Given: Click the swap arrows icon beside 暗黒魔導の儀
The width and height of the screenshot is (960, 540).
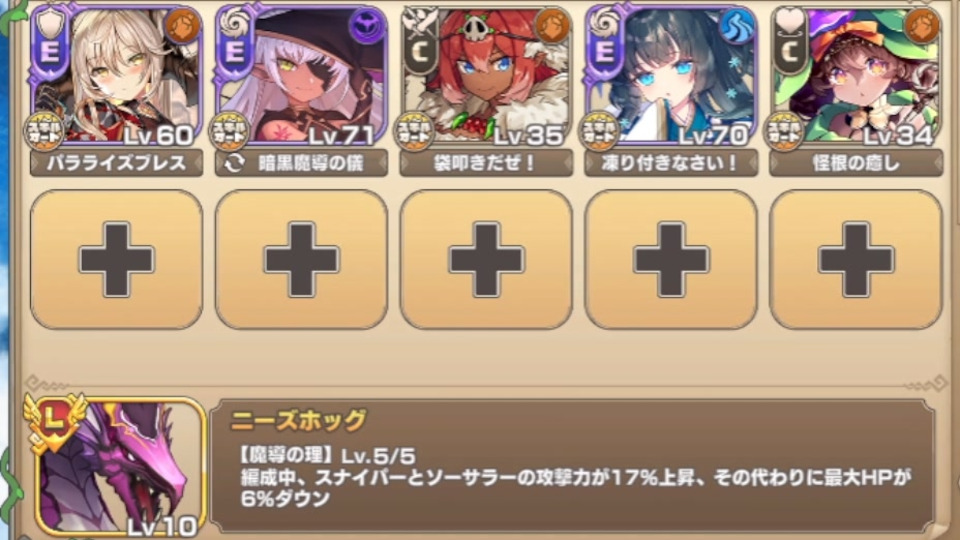Looking at the screenshot, I should tap(234, 163).
